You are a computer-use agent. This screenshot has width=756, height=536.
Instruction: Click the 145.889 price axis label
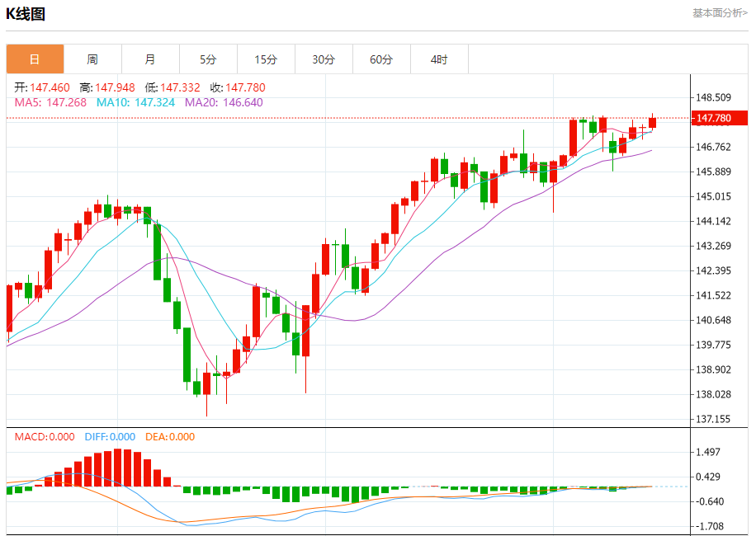click(x=713, y=172)
